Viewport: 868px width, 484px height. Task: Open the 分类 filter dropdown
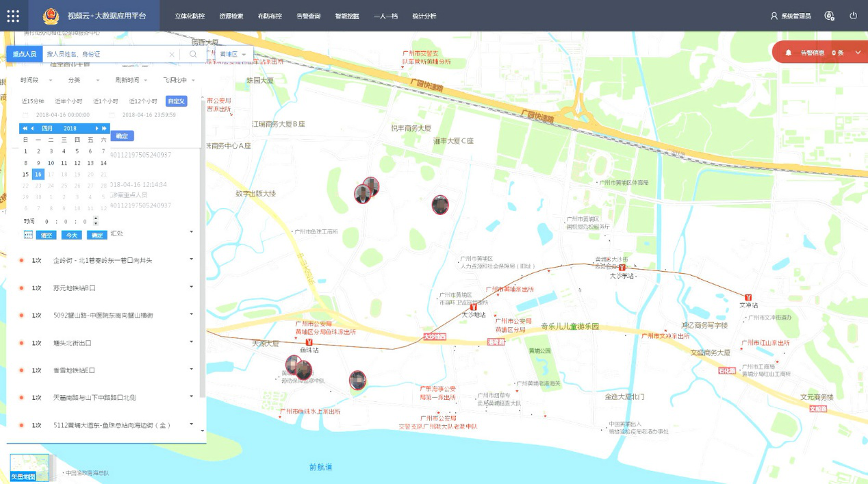coord(83,80)
